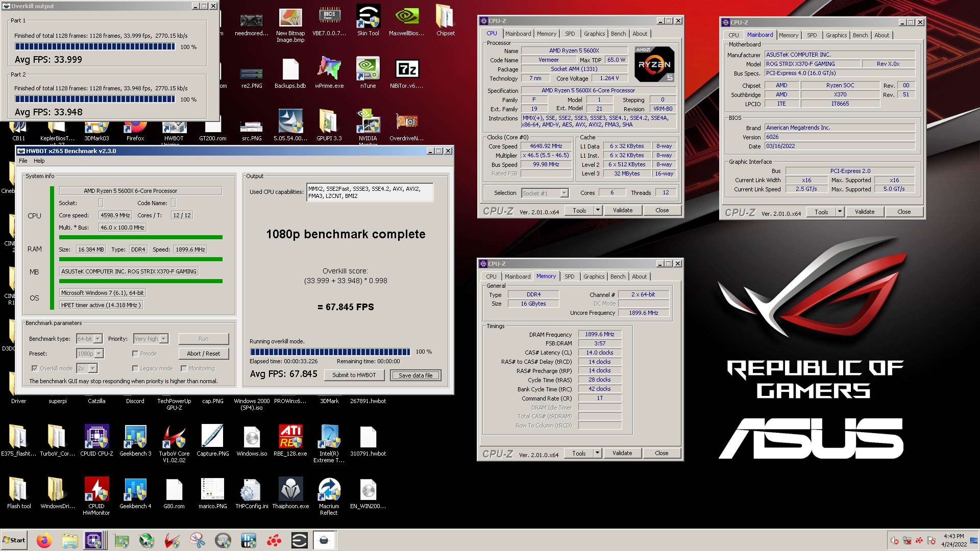Open Windows Explorer in taskbar
Image resolution: width=980 pixels, height=551 pixels.
point(70,540)
